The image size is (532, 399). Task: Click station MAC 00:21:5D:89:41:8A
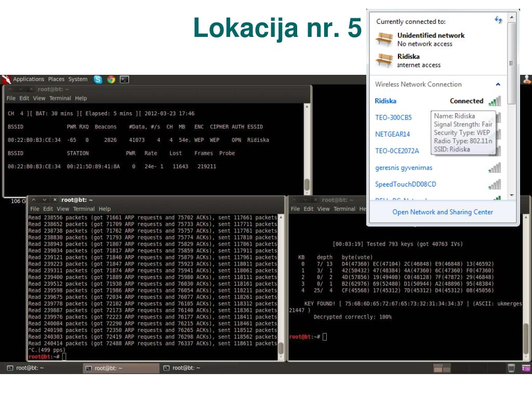pos(93,166)
